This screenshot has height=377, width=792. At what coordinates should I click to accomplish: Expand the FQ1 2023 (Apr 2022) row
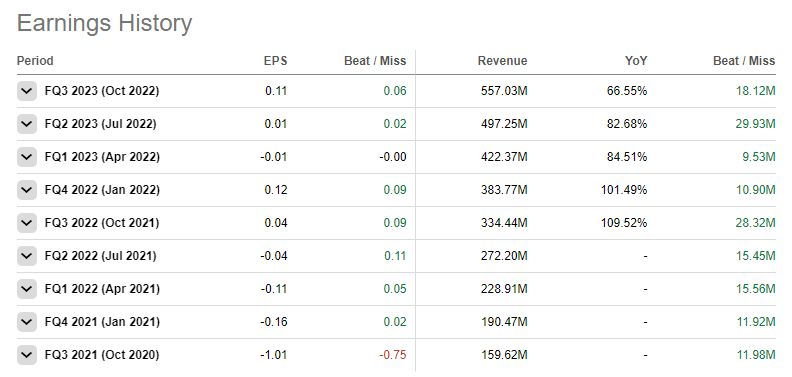(x=27, y=157)
